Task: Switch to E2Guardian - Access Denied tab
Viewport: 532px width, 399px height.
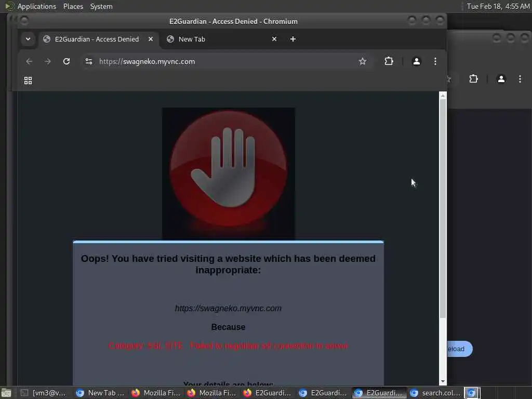Action: [97, 39]
